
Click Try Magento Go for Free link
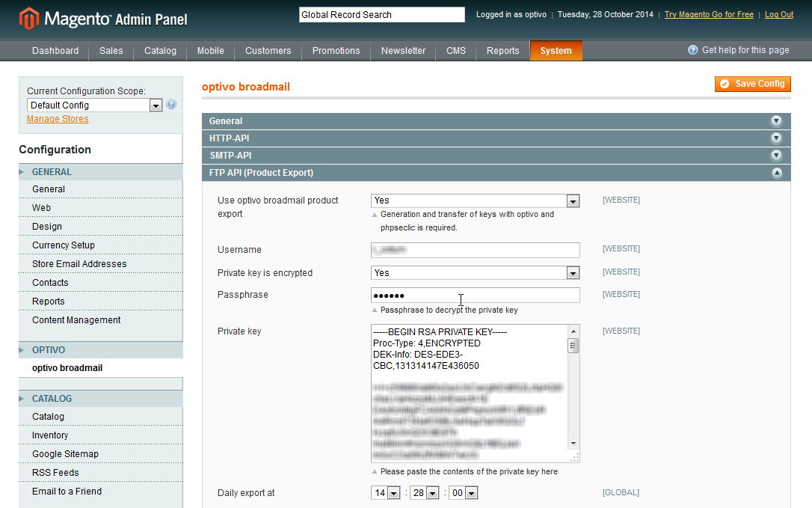(x=709, y=14)
